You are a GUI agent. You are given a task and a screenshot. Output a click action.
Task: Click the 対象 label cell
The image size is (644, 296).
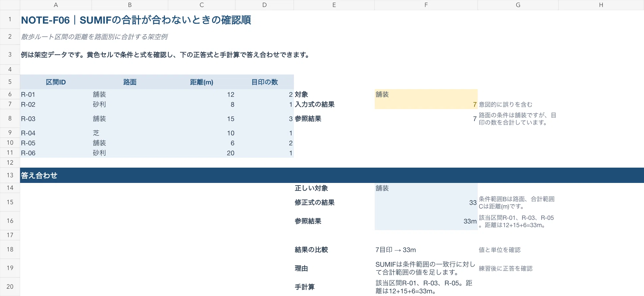coord(334,94)
